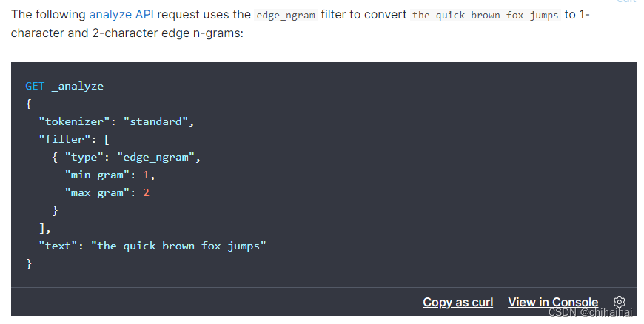
Task: Click the min_gram value 1
Action: click(146, 175)
